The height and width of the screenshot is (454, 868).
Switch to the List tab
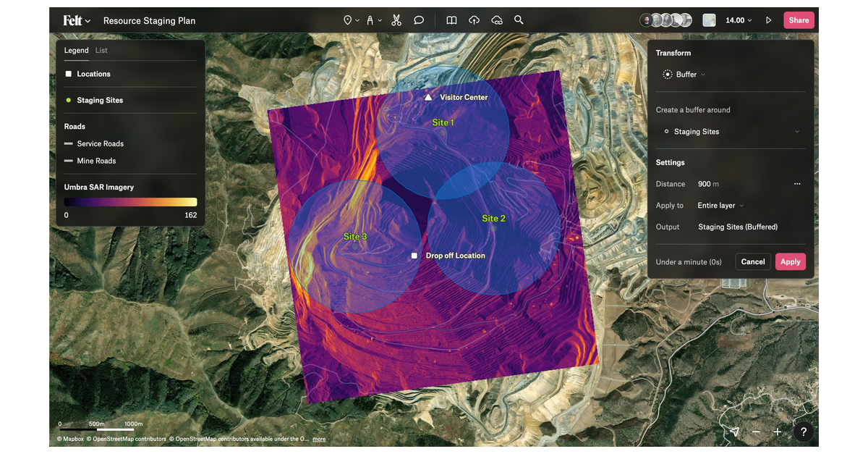[x=101, y=51]
